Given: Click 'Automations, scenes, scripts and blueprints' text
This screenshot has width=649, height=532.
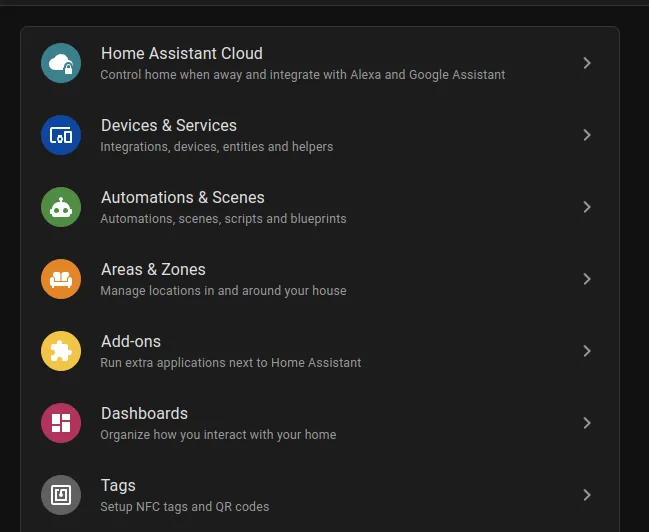Looking at the screenshot, I should click(x=224, y=219).
